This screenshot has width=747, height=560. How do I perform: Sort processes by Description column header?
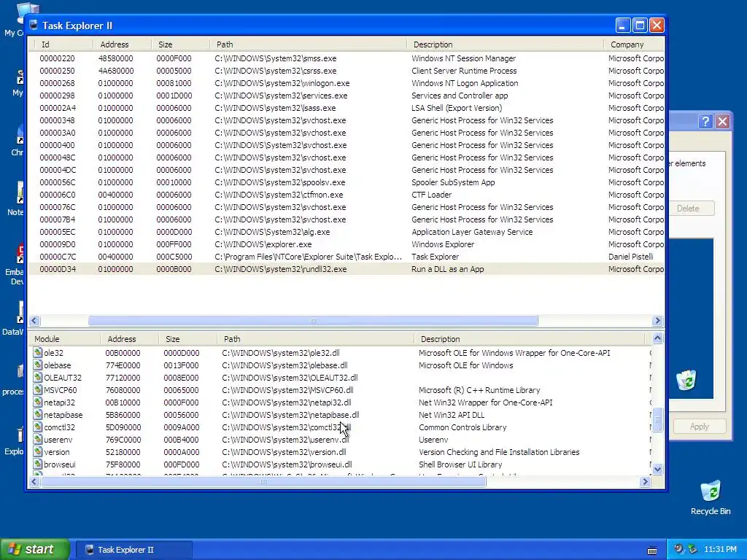pyautogui.click(x=505, y=44)
